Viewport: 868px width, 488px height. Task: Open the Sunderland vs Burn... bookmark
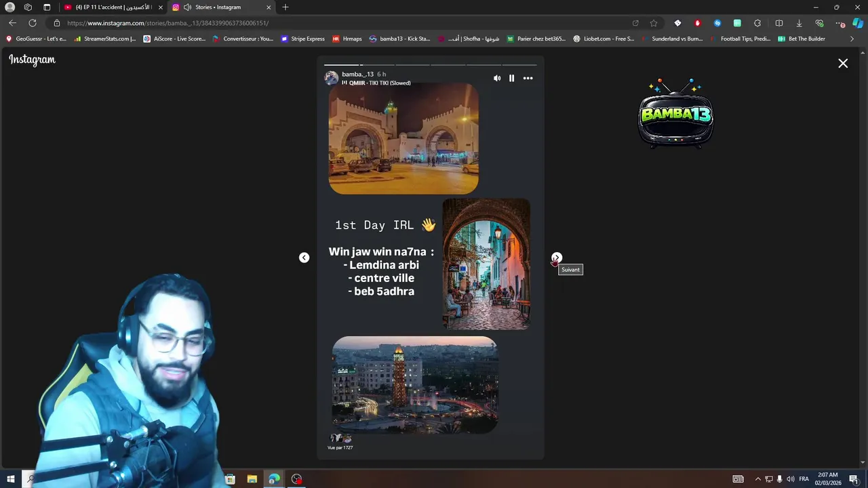(672, 39)
